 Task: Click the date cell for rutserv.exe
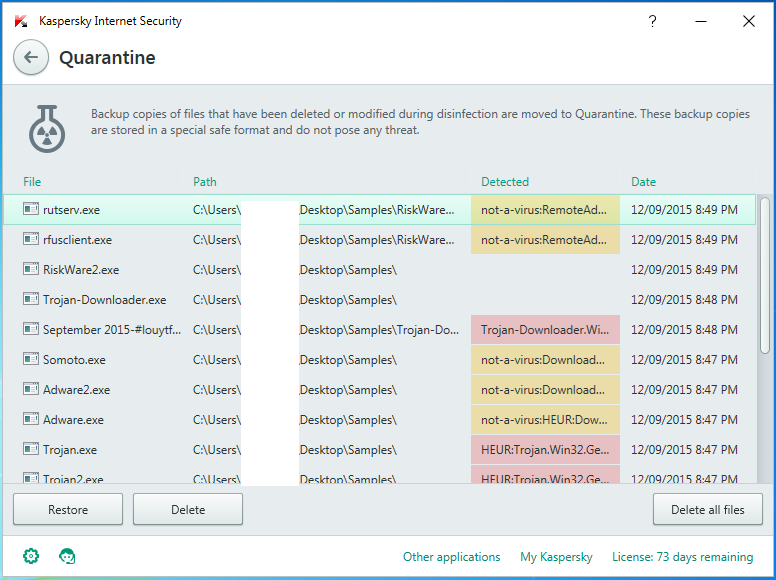click(x=684, y=210)
